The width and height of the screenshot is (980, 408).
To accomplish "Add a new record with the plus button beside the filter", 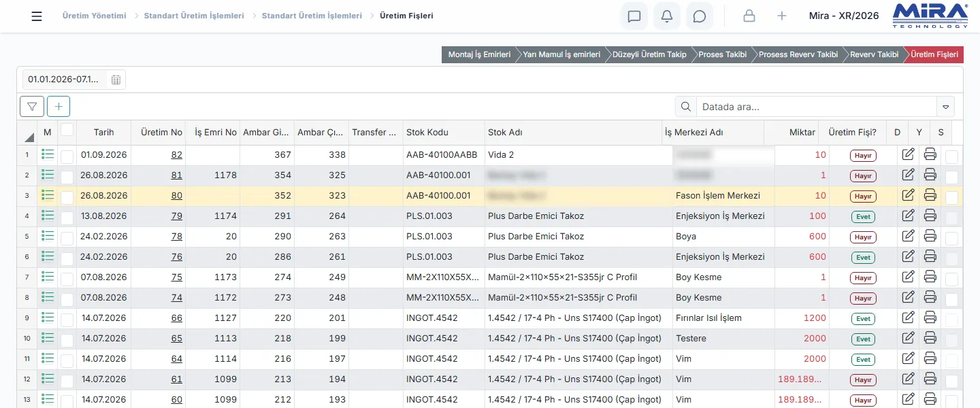I will (59, 107).
